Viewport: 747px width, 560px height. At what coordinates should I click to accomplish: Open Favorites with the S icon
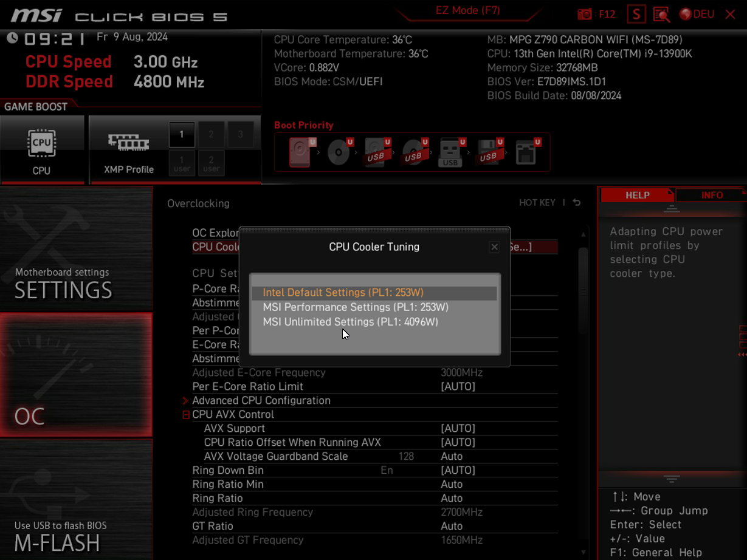636,14
